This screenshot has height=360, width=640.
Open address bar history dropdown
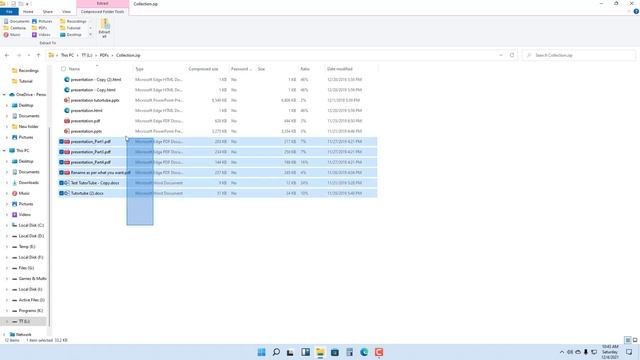pos(501,55)
